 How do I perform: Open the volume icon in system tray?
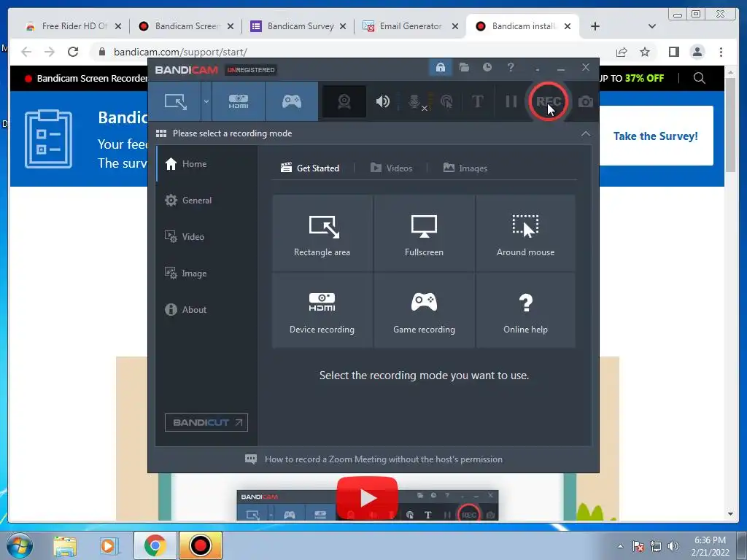click(x=673, y=546)
